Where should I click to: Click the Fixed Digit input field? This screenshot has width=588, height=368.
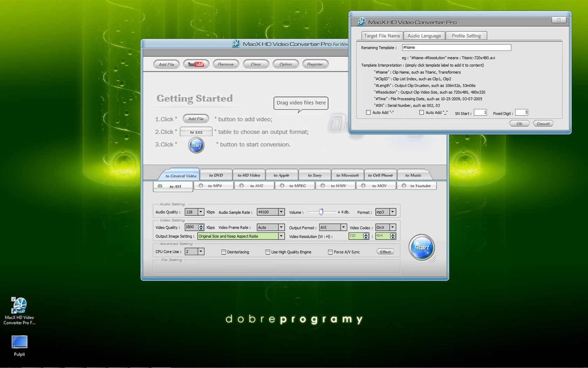point(521,113)
